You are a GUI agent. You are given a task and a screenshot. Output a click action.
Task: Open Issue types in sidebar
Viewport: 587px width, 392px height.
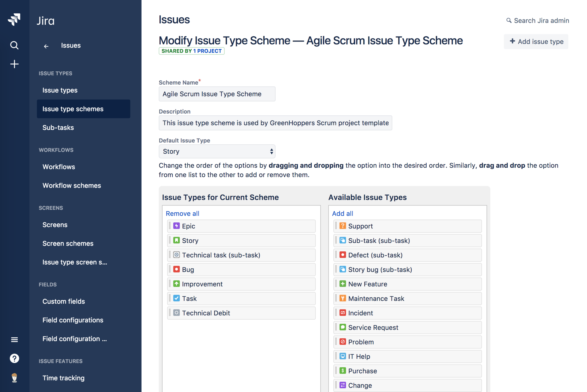(x=60, y=90)
